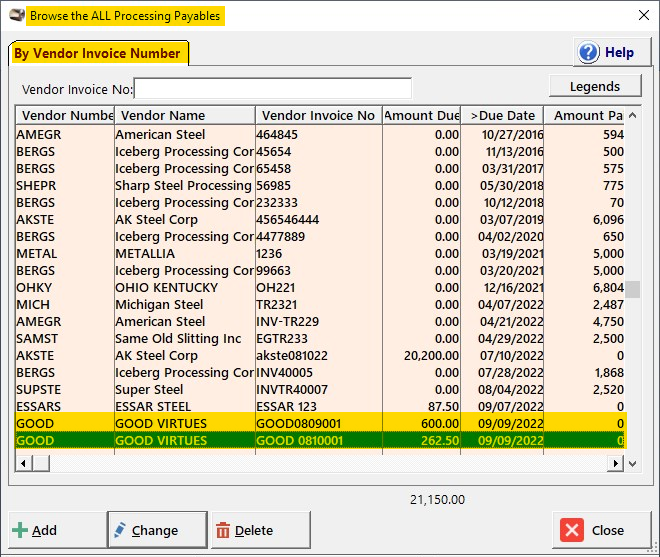Screen dimensions: 660x557
Task: Sort by the Vendor Number column header
Action: pos(65,115)
